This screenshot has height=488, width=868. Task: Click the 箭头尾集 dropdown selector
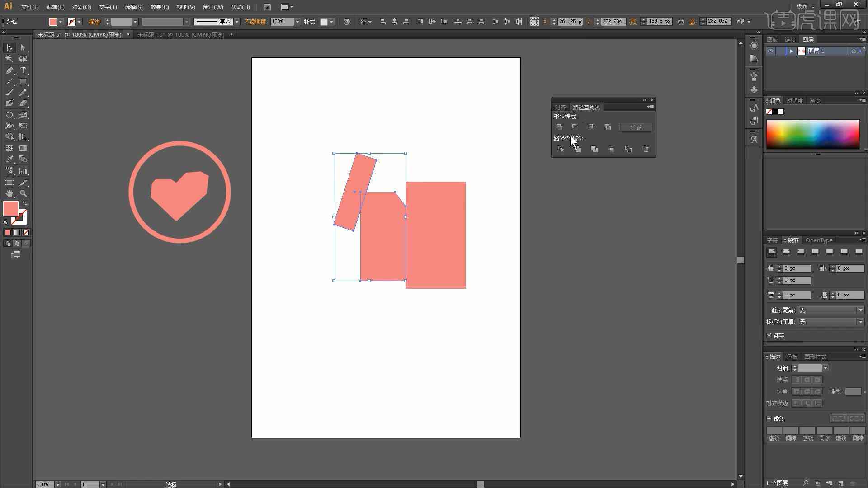coord(829,310)
